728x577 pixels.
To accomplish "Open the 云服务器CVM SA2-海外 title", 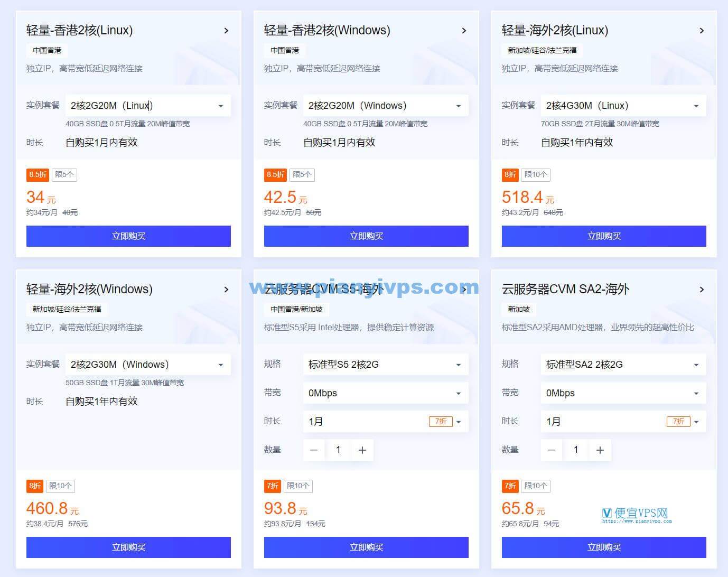I will 565,290.
